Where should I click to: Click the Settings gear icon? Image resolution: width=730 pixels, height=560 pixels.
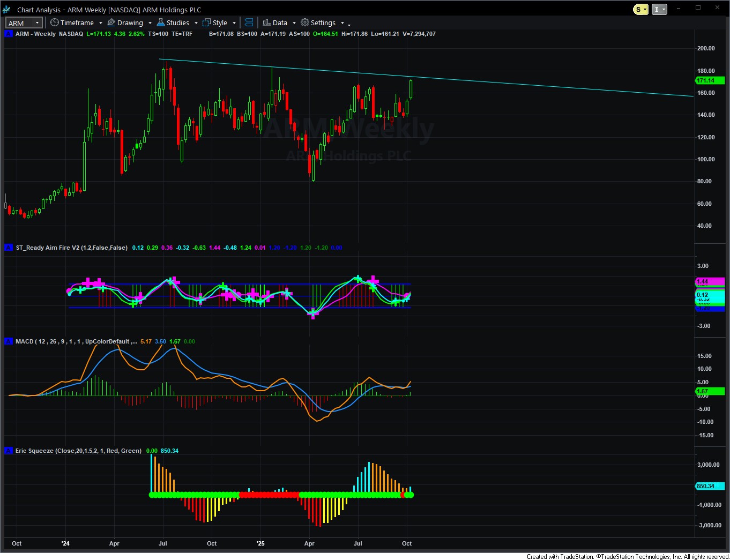[305, 23]
